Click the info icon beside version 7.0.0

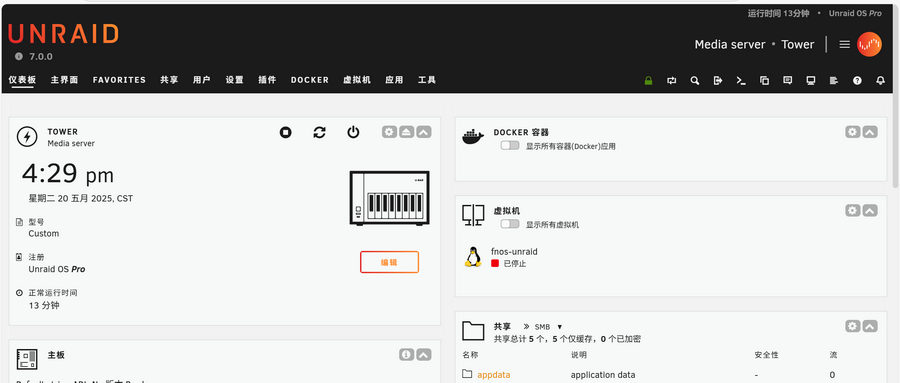pos(18,56)
